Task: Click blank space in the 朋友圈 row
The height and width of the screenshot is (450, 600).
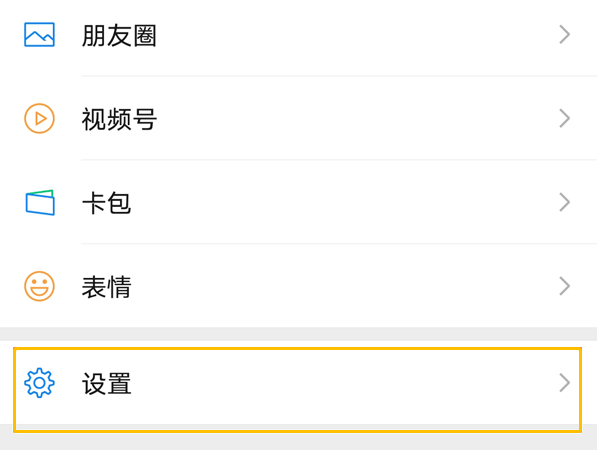Action: 350,36
